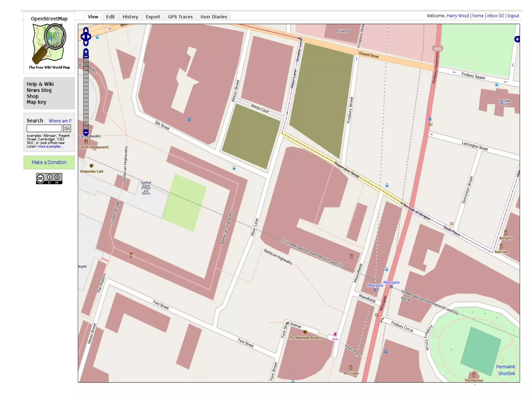
Task: Expand layer switcher plus at map edge
Action: (x=517, y=39)
